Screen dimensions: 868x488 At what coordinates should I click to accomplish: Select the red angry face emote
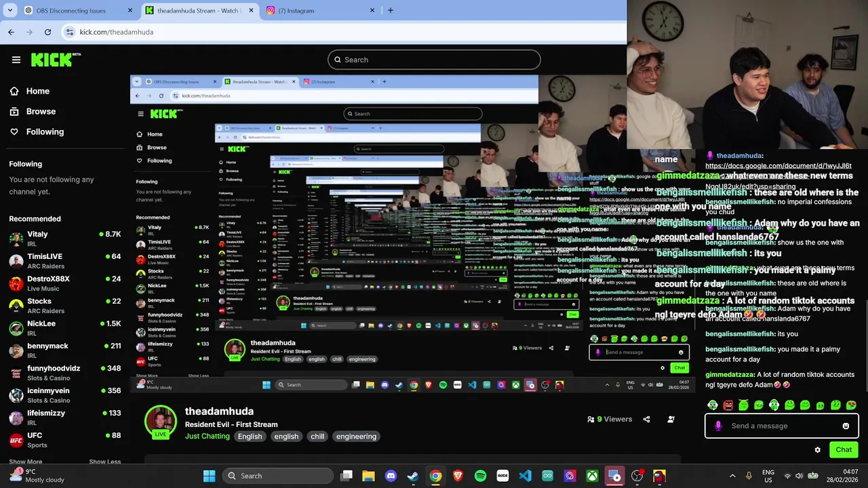click(x=728, y=405)
